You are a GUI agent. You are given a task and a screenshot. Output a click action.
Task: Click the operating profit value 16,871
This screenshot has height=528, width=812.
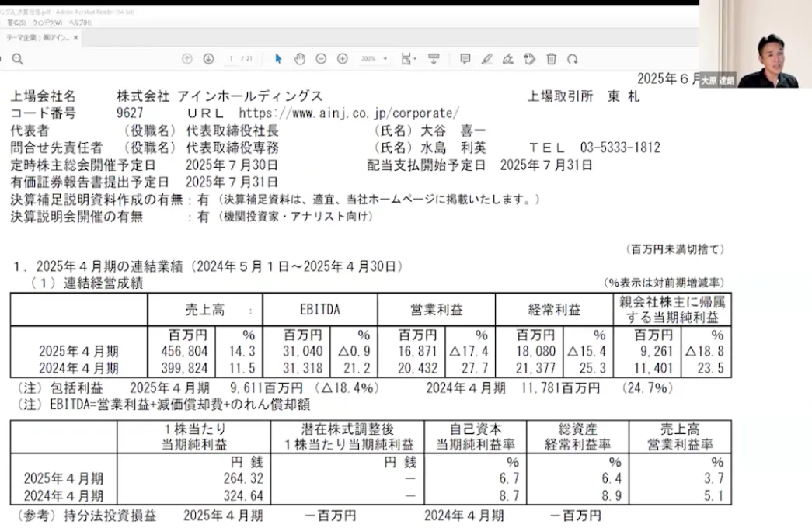pyautogui.click(x=418, y=352)
